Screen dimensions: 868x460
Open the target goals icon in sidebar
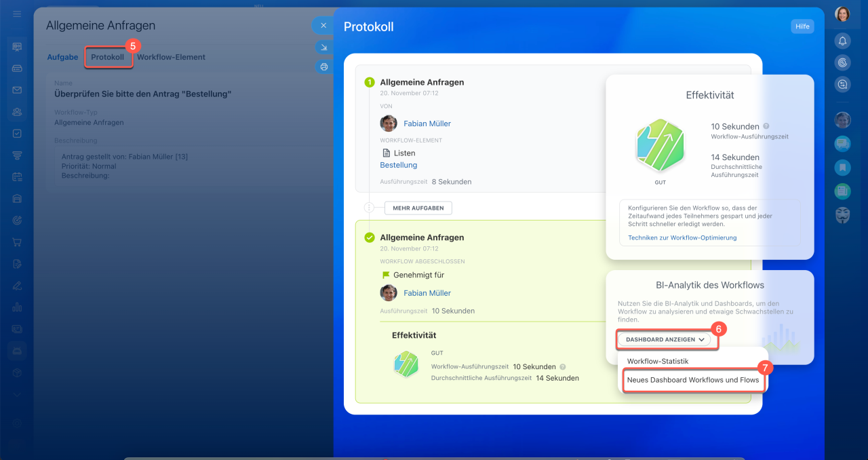[x=17, y=221]
